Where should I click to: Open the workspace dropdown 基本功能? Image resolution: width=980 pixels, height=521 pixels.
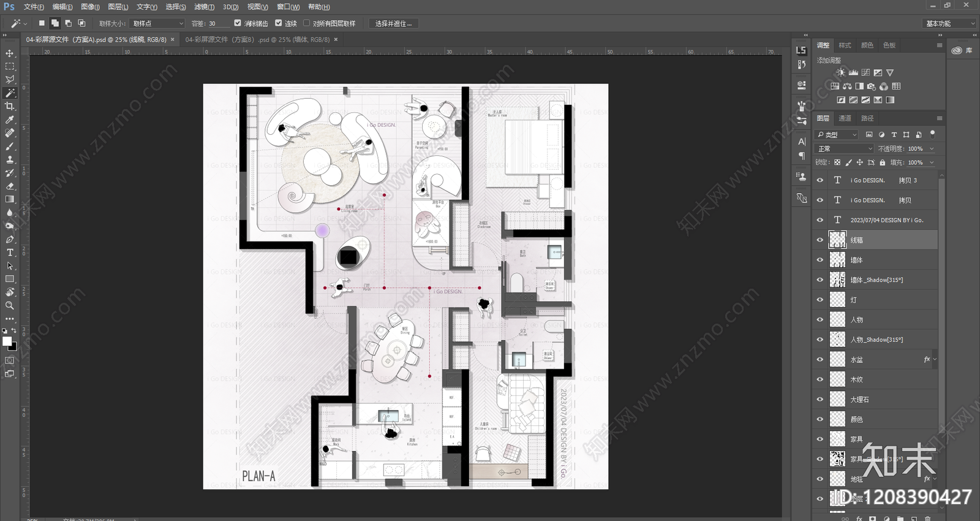pyautogui.click(x=949, y=23)
